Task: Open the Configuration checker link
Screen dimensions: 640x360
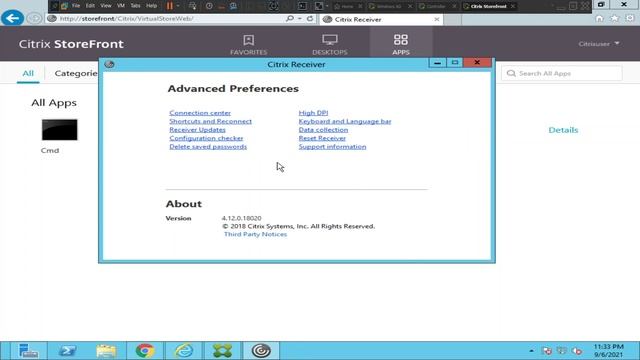Action: (x=206, y=138)
